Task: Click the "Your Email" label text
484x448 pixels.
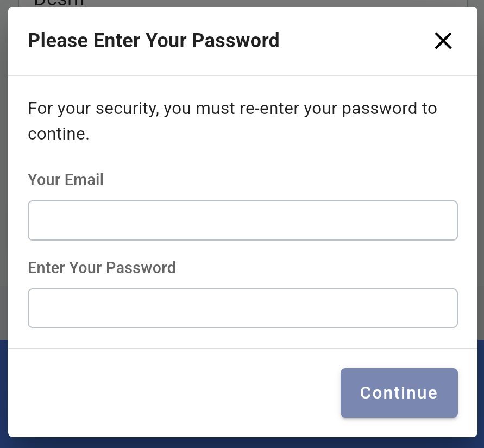Action: pos(66,180)
